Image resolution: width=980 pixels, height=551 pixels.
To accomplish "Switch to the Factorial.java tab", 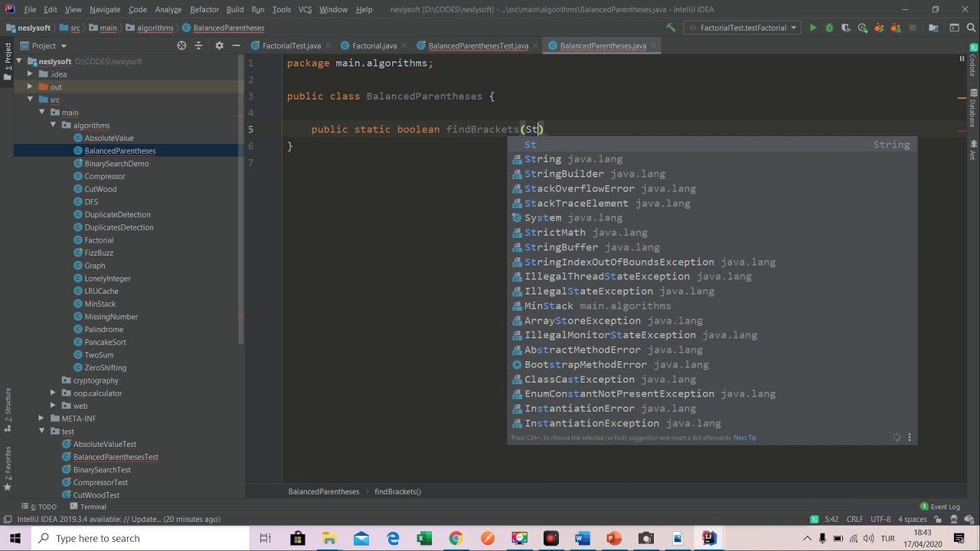I will coord(374,45).
